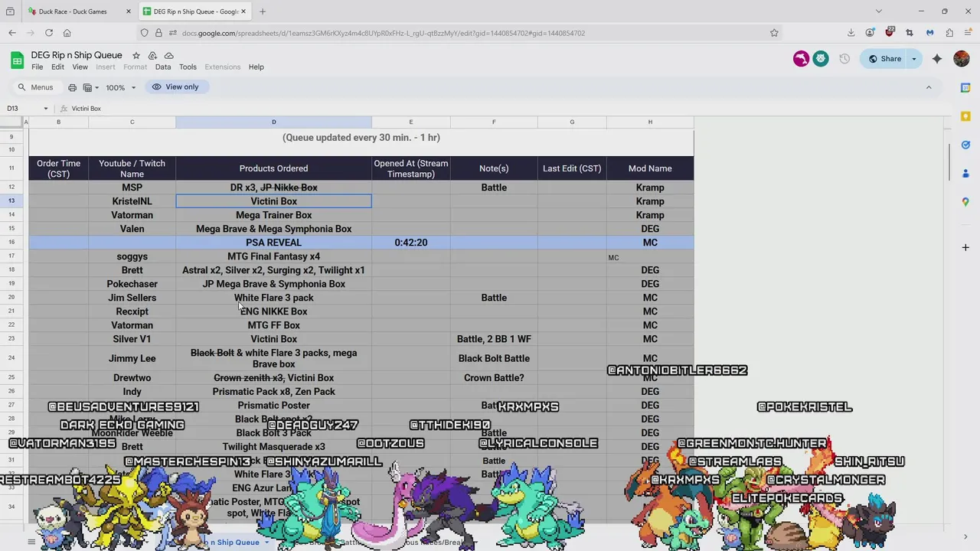Open the filter views icon
Screen dimensions: 980x551
pyautogui.click(x=87, y=87)
